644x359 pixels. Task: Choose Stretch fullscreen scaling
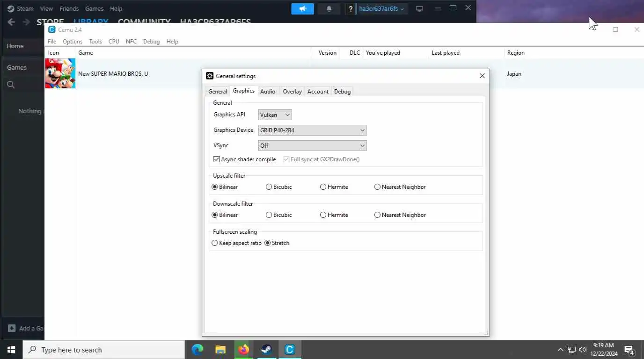point(268,243)
